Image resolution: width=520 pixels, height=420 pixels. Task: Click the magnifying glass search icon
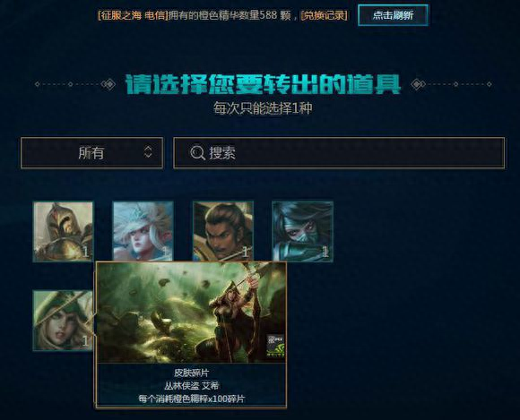click(x=197, y=153)
